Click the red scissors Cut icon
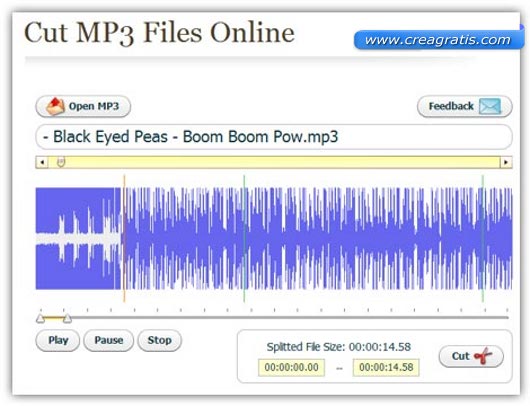 point(483,356)
